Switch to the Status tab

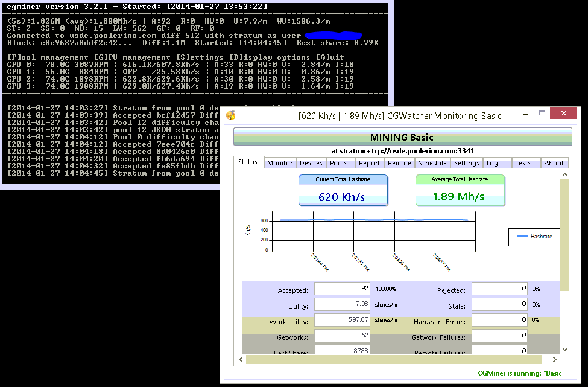click(248, 162)
